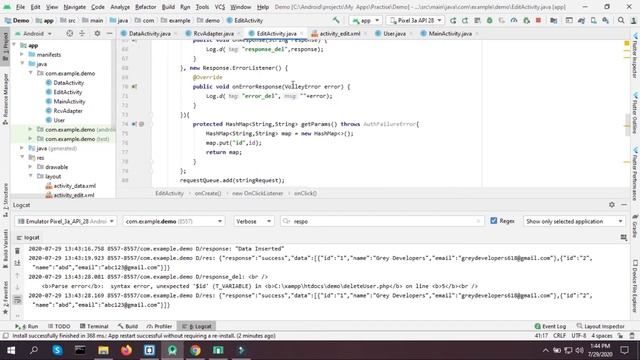This screenshot has height=360, width=640.
Task: Click the Clear logcat trash icon
Action: point(18,250)
